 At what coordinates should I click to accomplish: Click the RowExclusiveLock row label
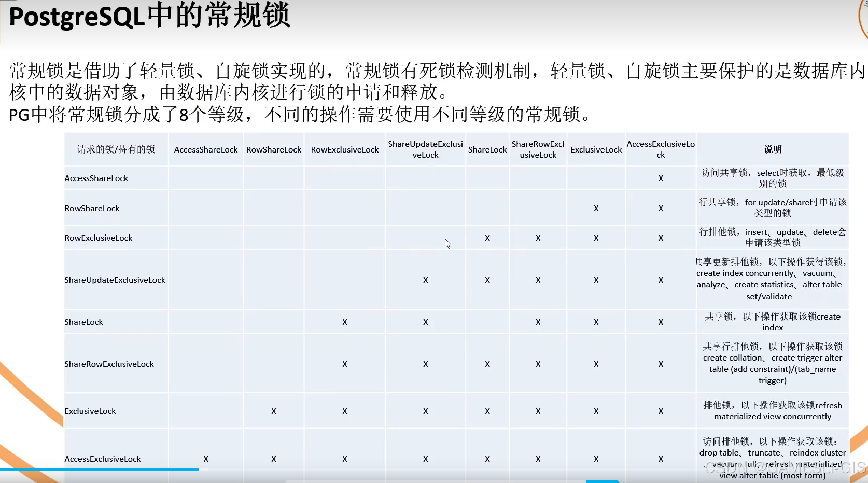99,238
